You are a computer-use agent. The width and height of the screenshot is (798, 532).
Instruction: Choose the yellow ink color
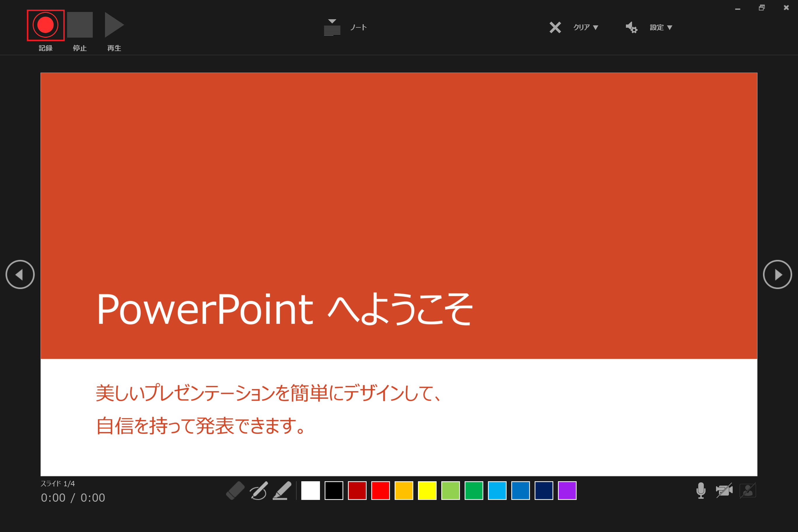(x=427, y=491)
